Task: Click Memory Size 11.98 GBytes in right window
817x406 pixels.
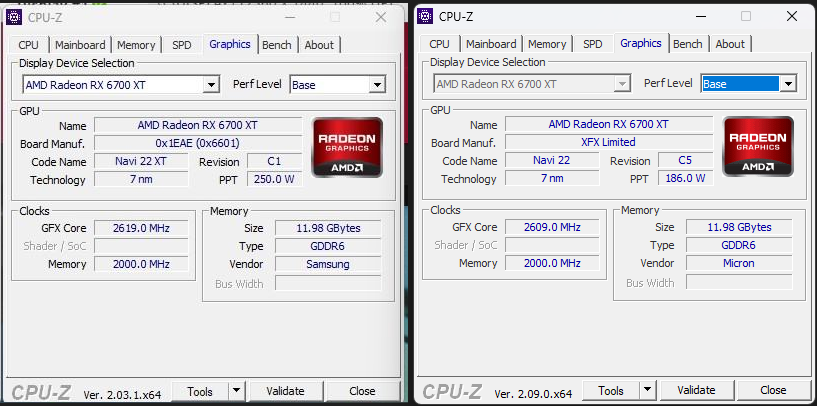Action: tap(739, 227)
